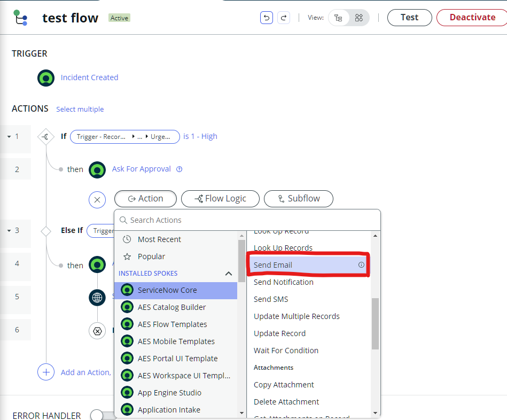Click the step 4 action icon

click(x=97, y=265)
